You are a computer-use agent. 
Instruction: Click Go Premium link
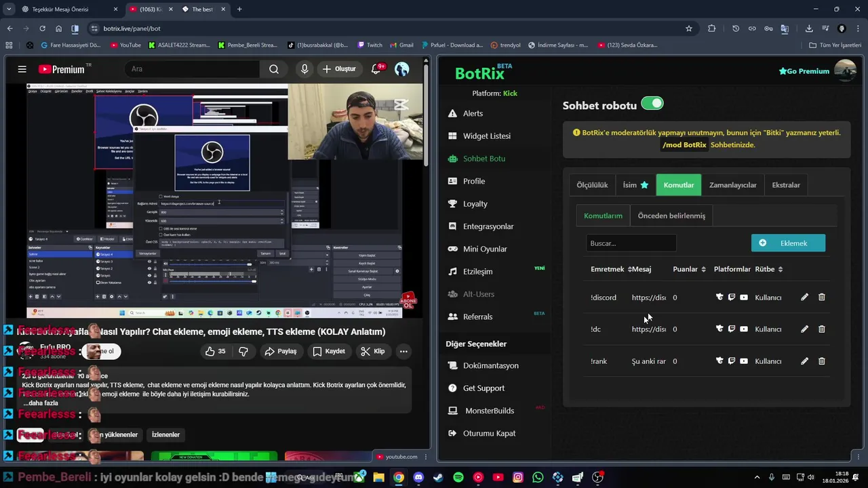(804, 71)
